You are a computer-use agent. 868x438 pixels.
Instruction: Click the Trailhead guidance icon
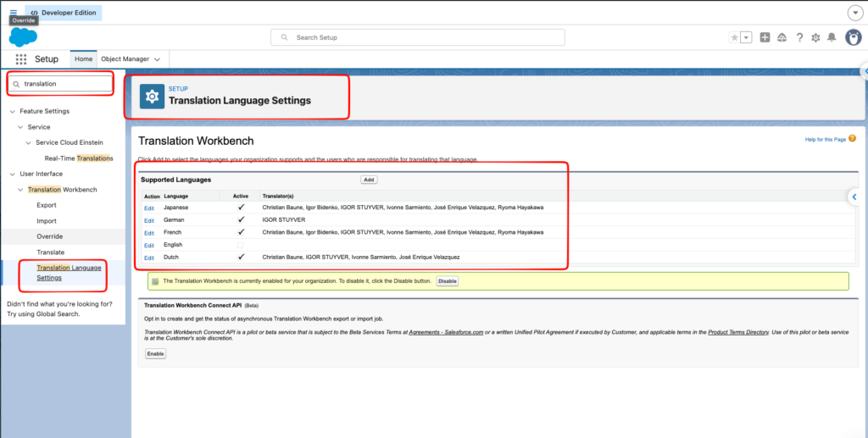pos(782,37)
